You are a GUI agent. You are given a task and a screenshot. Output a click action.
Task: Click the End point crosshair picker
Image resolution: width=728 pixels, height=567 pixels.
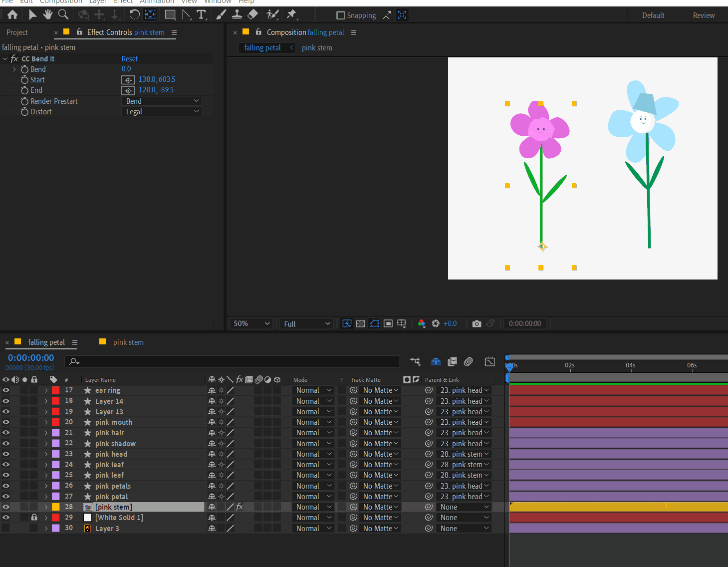click(128, 90)
